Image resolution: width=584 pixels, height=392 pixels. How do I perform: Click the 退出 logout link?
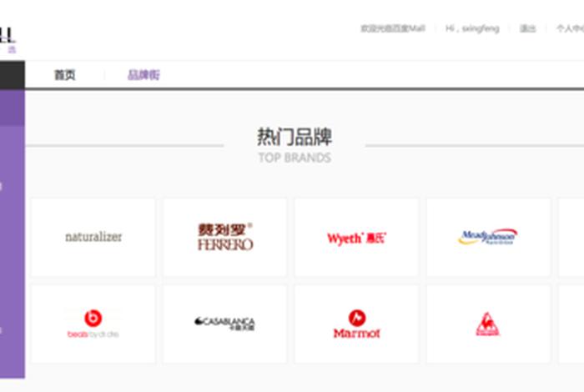coord(528,28)
